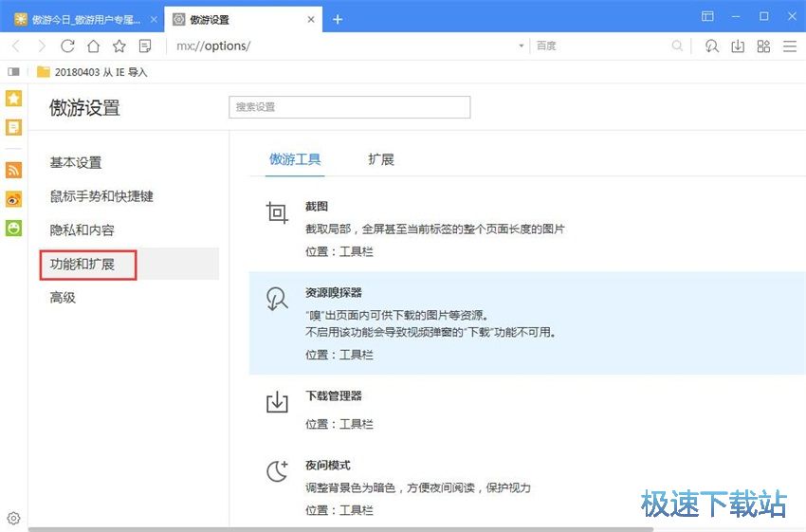Click 位置：工具栏 under 下载管理器
Viewport: 806px width, 532px height.
coord(339,424)
